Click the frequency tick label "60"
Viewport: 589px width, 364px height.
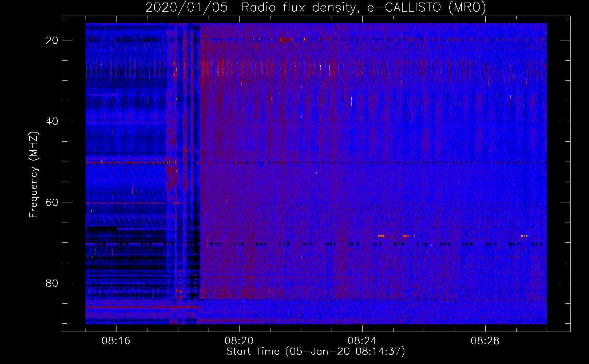tap(52, 202)
